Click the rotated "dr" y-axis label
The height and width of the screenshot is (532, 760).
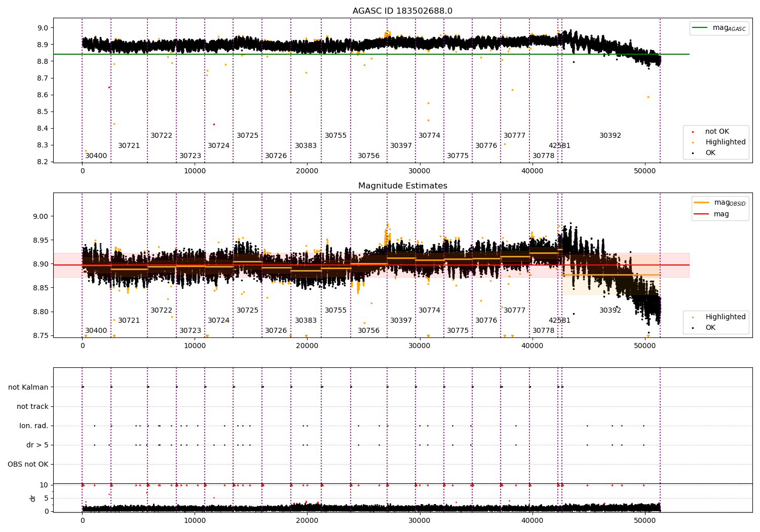tap(33, 498)
